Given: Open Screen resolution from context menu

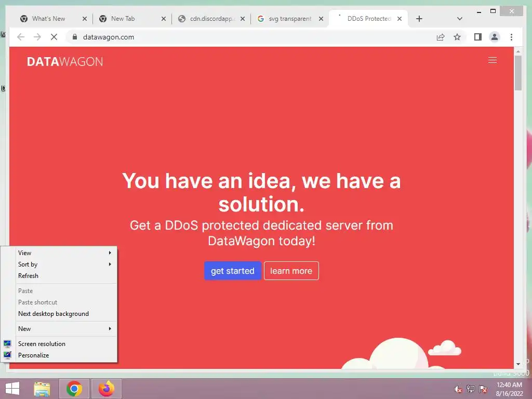Looking at the screenshot, I should 59,344.
